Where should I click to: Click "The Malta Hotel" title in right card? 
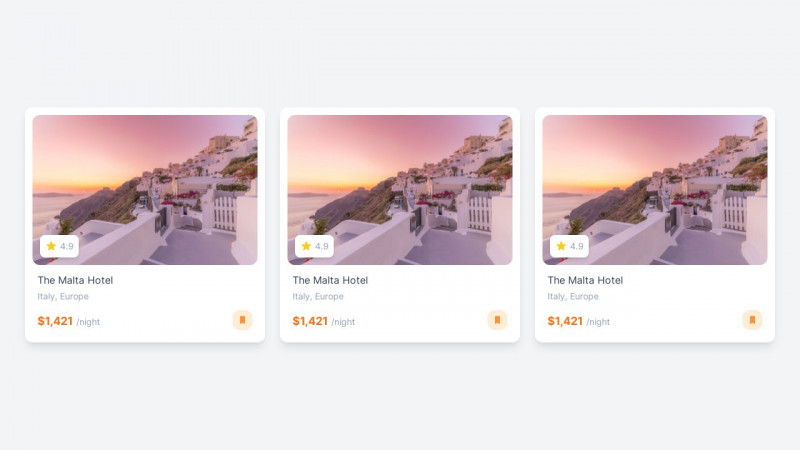pos(585,280)
